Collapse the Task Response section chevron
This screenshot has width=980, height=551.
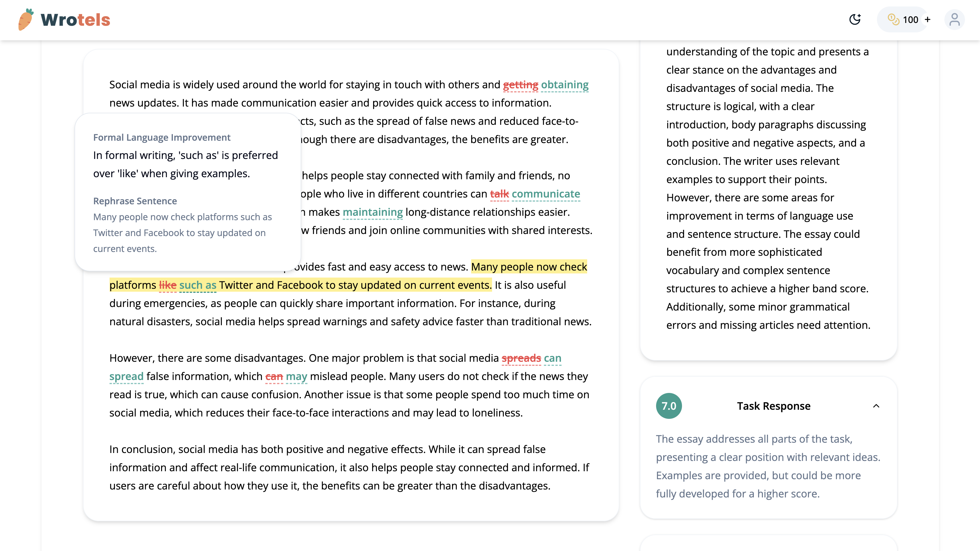pyautogui.click(x=876, y=406)
